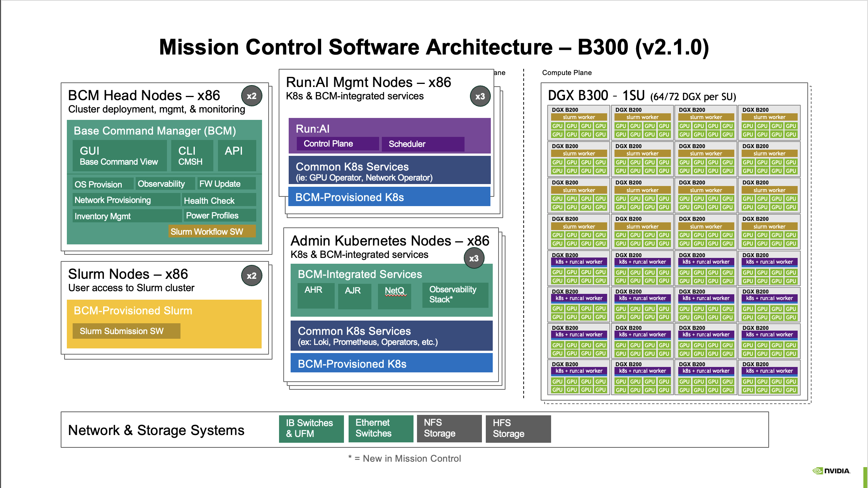Click the Health Check box
Screen dimensions: 868x488
click(x=219, y=200)
